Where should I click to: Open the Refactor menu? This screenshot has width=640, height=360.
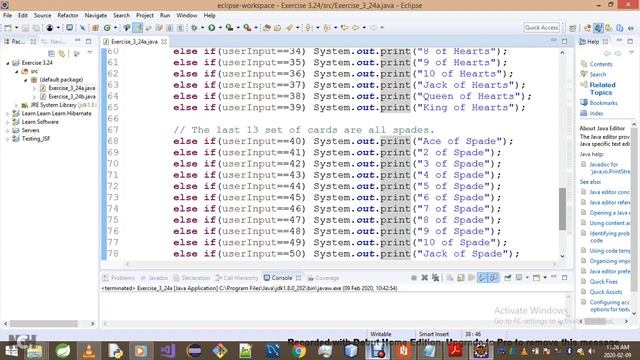tap(68, 15)
